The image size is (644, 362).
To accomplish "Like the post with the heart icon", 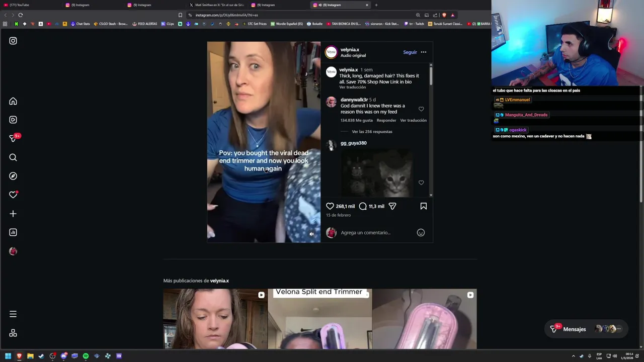I will [330, 206].
